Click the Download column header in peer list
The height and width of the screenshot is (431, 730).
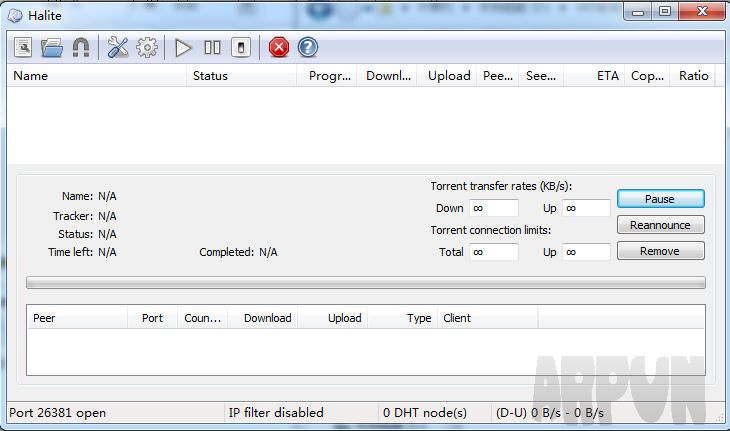(x=263, y=318)
